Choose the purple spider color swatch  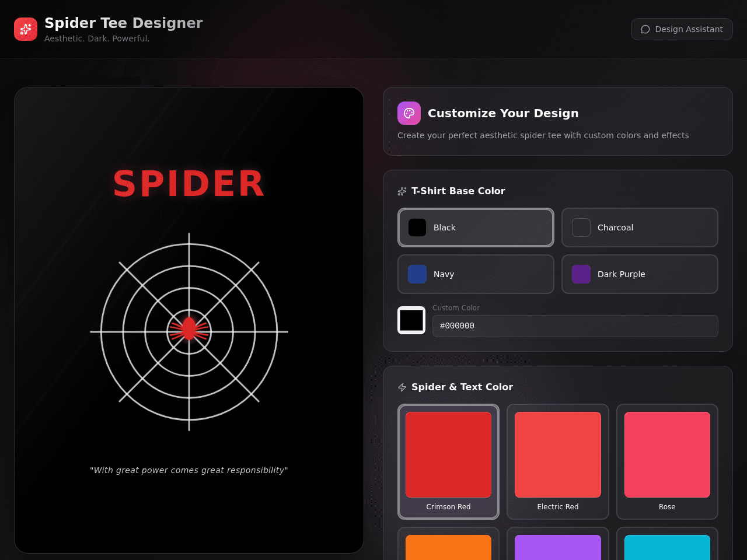558,544
